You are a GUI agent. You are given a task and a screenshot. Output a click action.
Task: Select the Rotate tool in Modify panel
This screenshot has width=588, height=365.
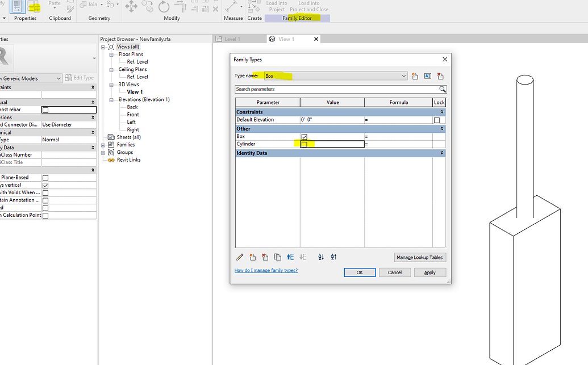point(164,6)
